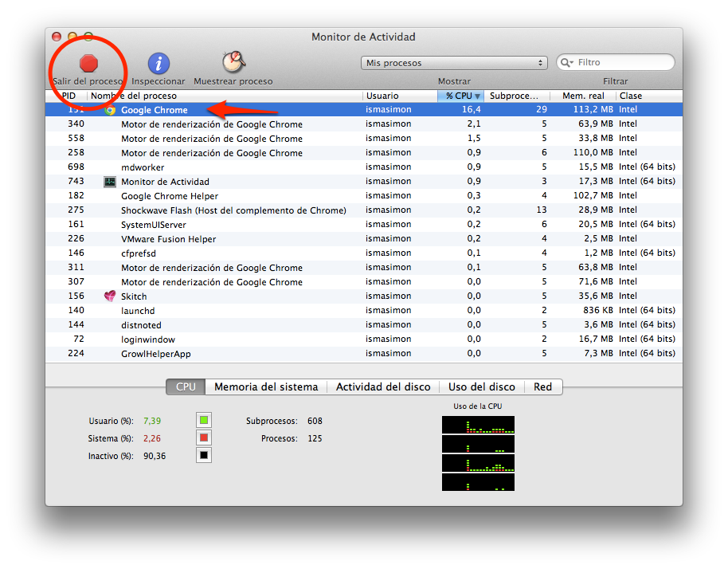The width and height of the screenshot is (728, 569).
Task: Select the distnoted process row
Action: pos(364,324)
